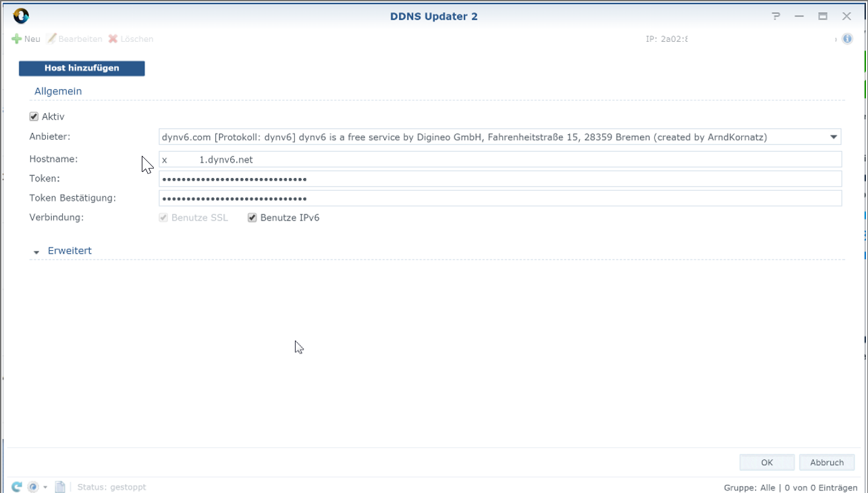Click the DDNS Updater app logo icon
Viewport: 868px width, 493px height.
point(21,16)
